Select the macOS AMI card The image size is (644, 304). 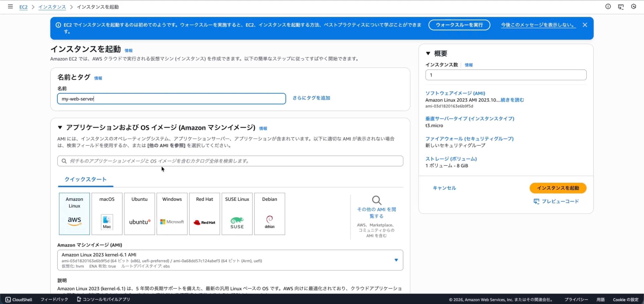click(x=107, y=214)
